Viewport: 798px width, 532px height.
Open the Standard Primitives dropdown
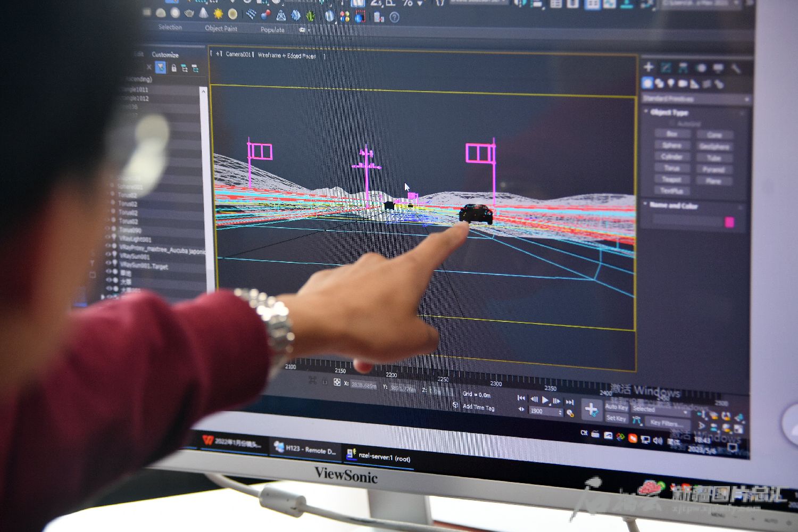click(695, 99)
